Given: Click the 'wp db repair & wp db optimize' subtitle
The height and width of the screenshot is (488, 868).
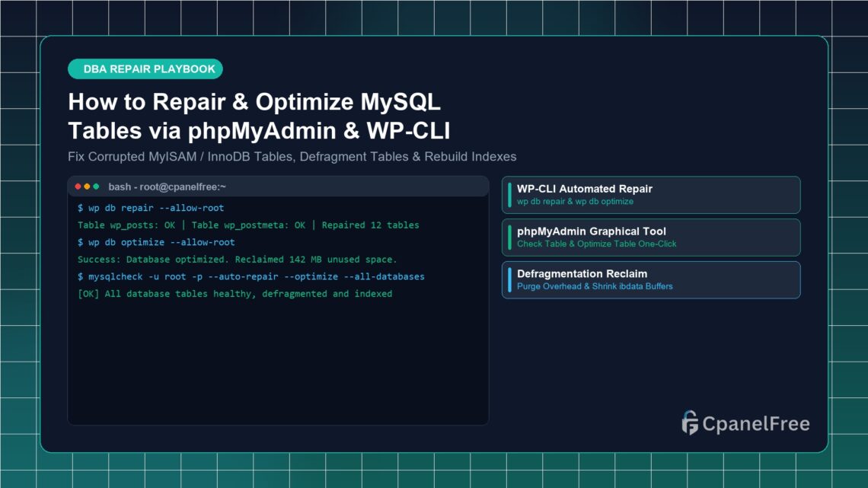Looking at the screenshot, I should click(x=575, y=202).
